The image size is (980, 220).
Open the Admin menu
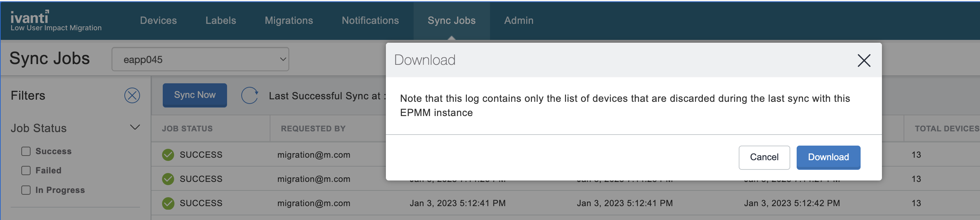point(518,20)
